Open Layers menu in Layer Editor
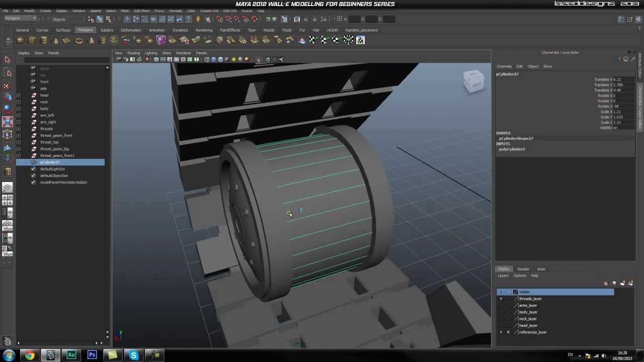Image resolution: width=644 pixels, height=362 pixels. coord(503,276)
